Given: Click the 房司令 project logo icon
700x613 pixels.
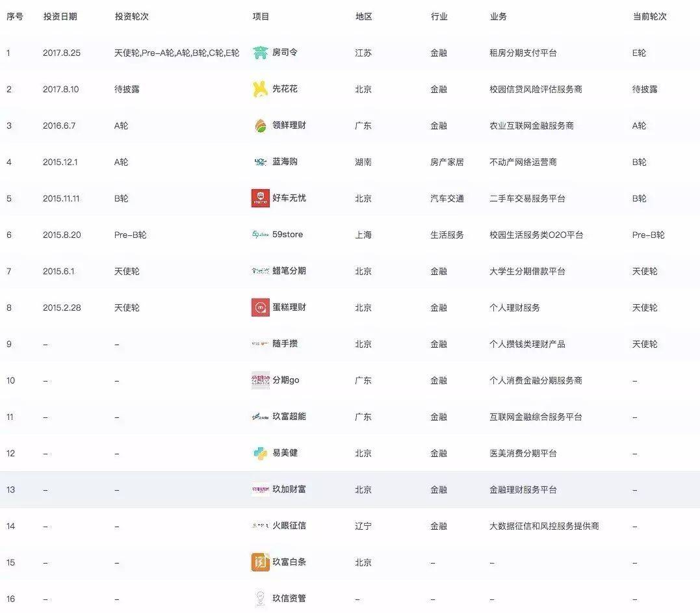Looking at the screenshot, I should click(260, 53).
